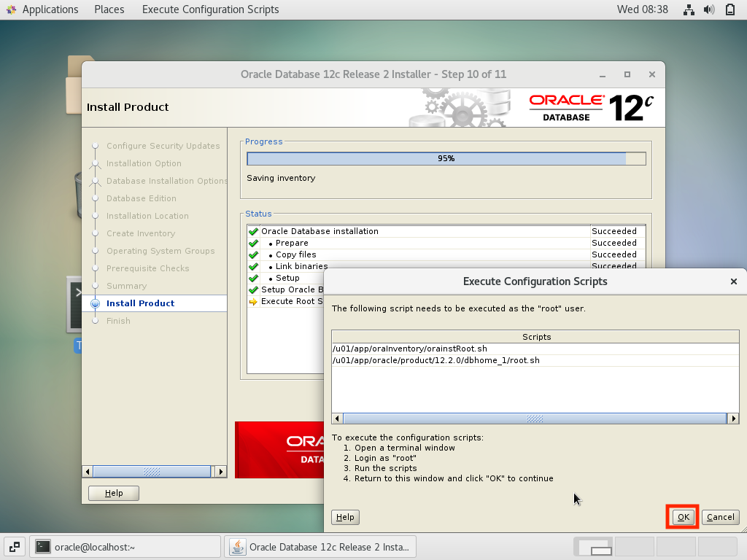Open the network status icon
Screen dimensions: 747x560
click(x=689, y=9)
